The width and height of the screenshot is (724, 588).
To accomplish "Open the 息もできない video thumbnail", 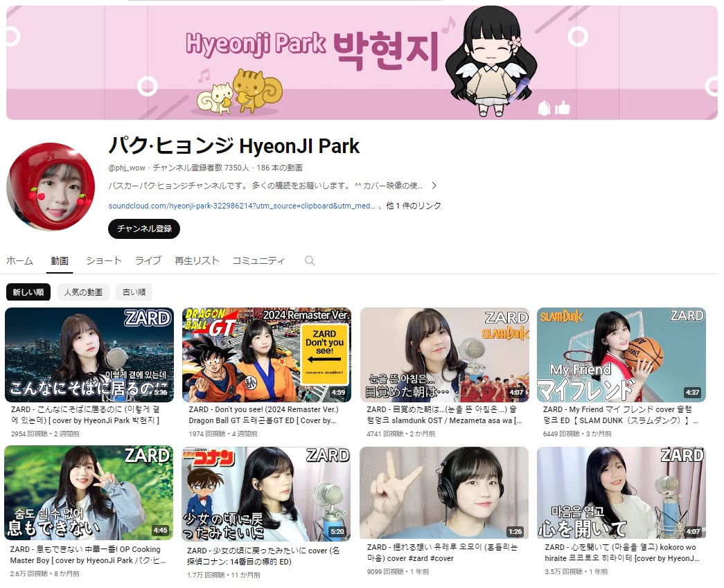I will (89, 492).
